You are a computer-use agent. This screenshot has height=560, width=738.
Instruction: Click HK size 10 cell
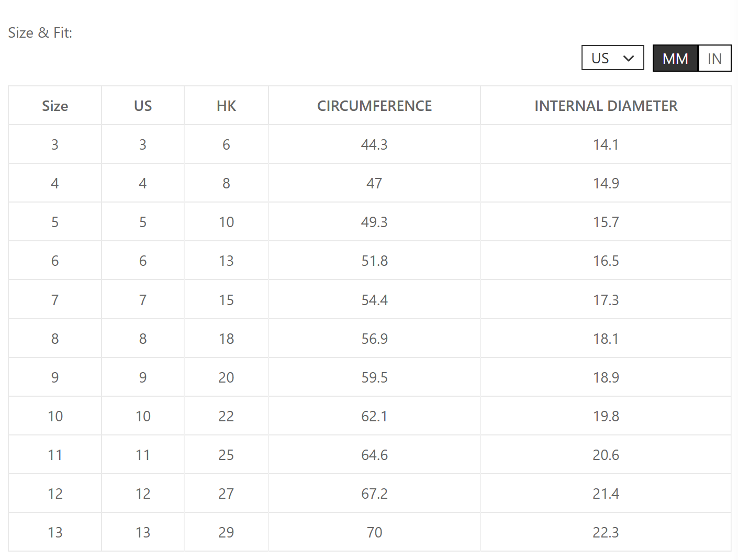tap(226, 222)
